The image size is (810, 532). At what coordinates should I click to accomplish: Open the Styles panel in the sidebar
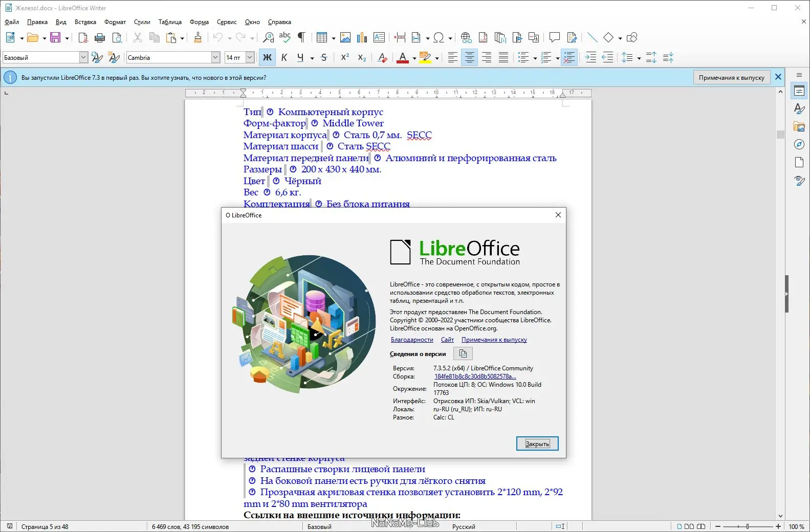799,108
